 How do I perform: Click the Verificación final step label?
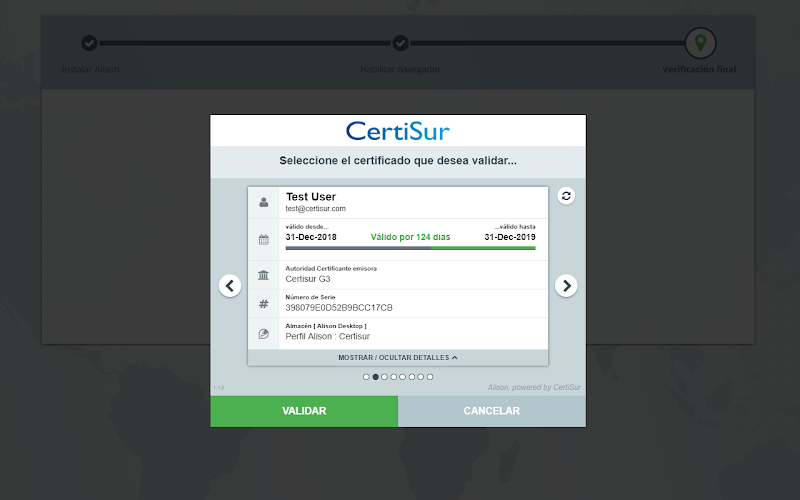[699, 69]
